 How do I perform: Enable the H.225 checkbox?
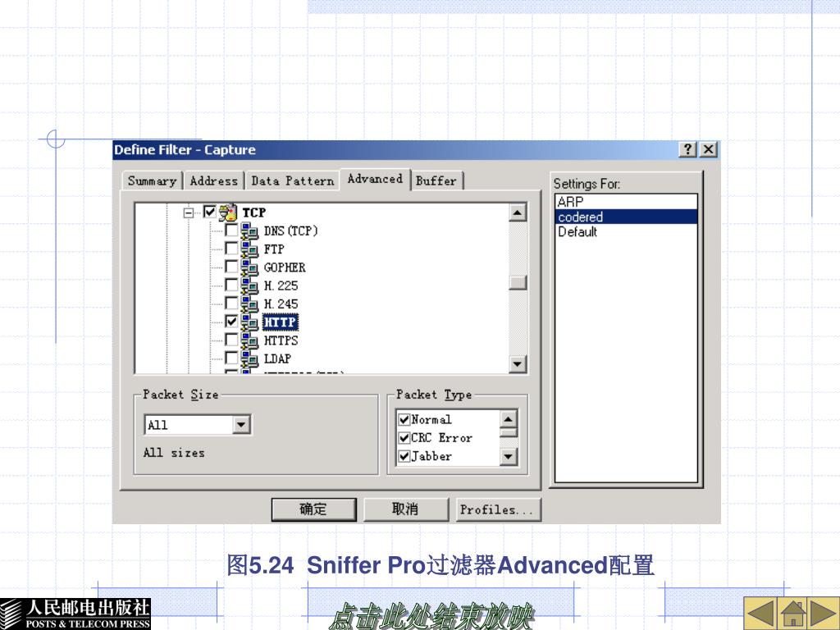[x=231, y=285]
